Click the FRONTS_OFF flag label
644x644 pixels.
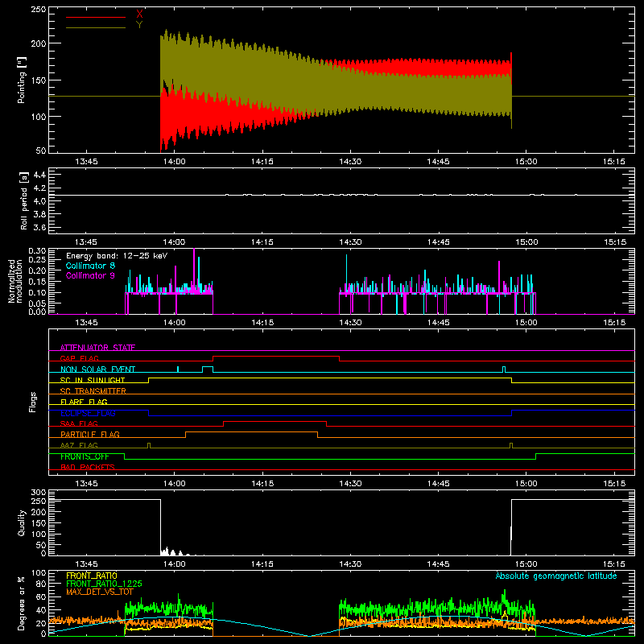[85, 456]
